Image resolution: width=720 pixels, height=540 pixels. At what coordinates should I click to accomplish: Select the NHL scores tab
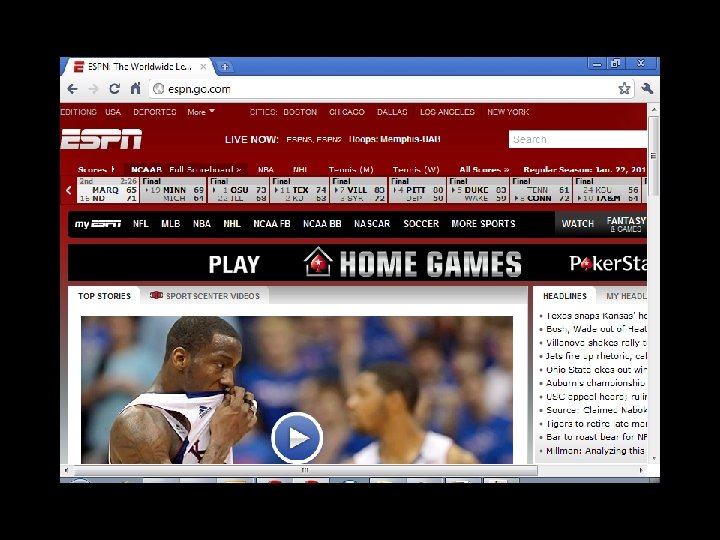click(x=300, y=169)
